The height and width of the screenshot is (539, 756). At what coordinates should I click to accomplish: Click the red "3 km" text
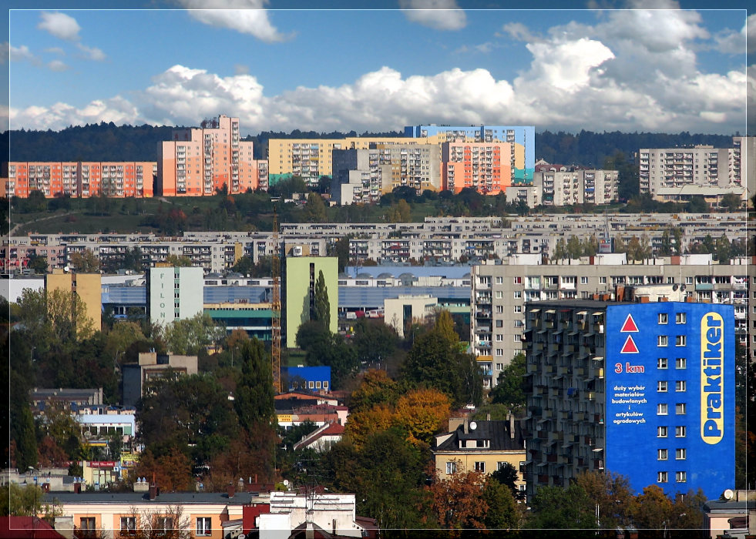pos(629,369)
